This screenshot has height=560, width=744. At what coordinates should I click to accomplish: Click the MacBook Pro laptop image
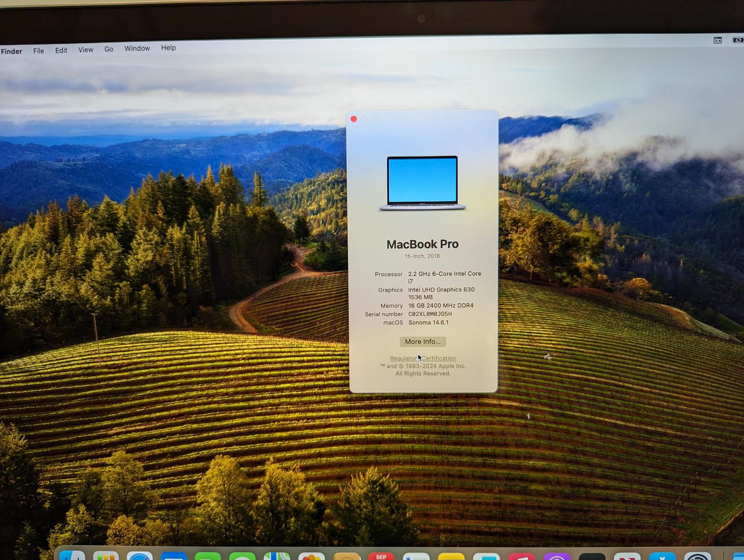(x=422, y=183)
